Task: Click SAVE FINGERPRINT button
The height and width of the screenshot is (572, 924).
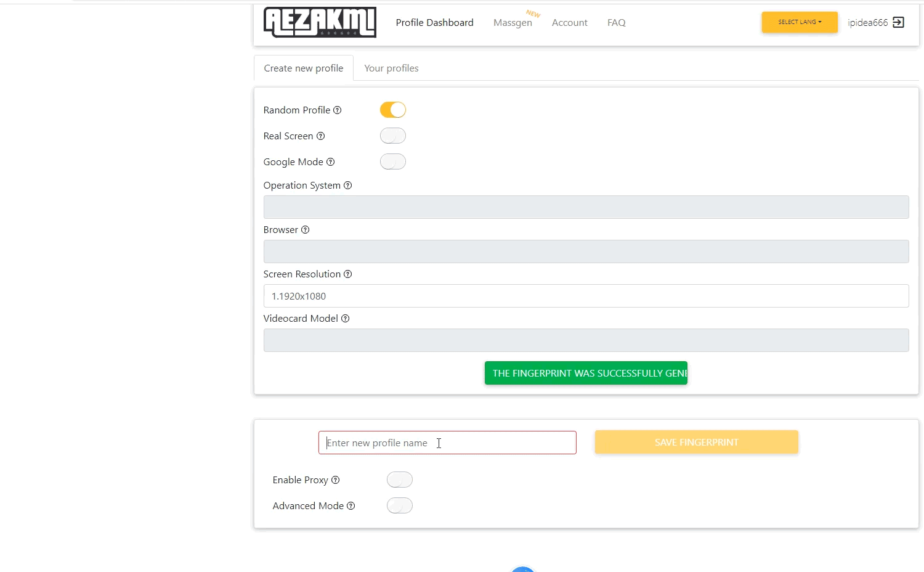Action: [697, 442]
